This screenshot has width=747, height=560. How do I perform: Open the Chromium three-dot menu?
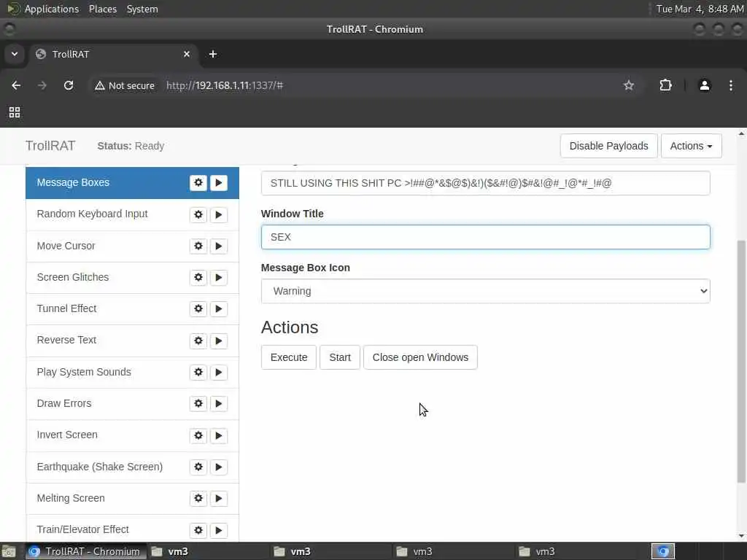731,85
